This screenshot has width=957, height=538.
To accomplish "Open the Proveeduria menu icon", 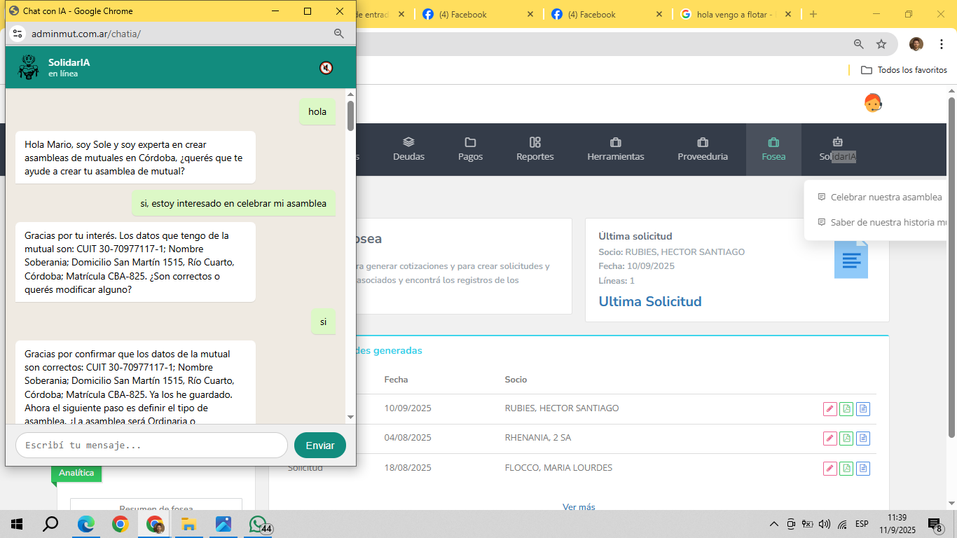I will click(x=702, y=142).
